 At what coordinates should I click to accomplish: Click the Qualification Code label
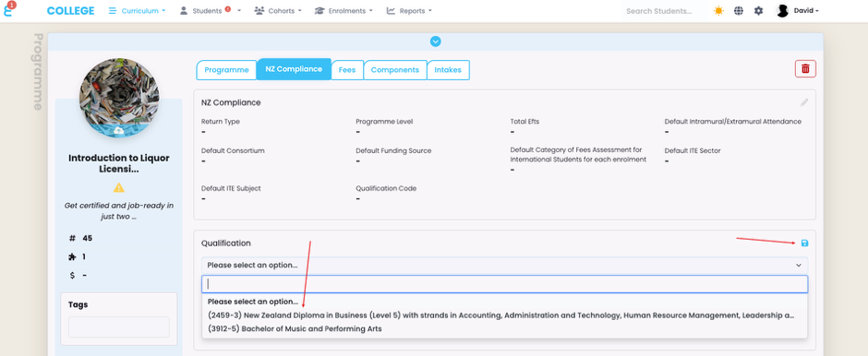coord(386,188)
